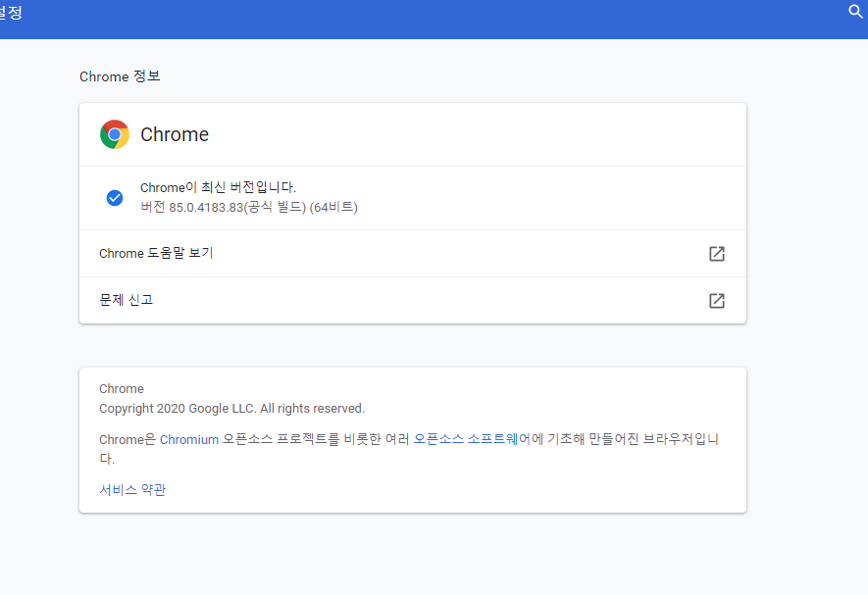This screenshot has height=595, width=868.
Task: Open the 문제 신고 row
Action: click(413, 301)
